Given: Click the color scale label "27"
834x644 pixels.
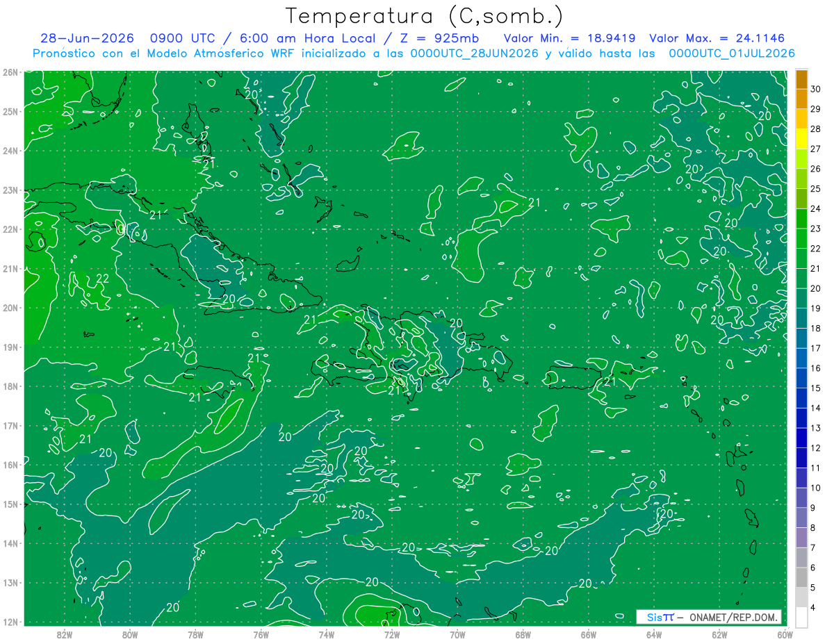Looking at the screenshot, I should [816, 149].
